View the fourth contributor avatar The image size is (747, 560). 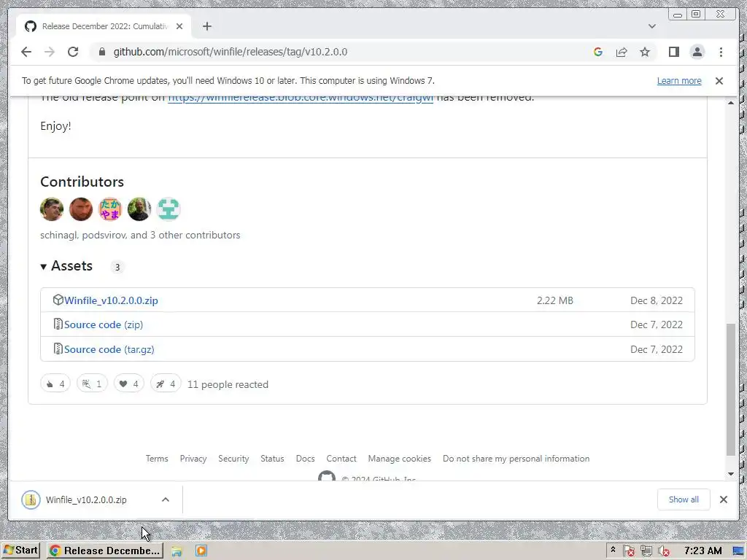click(x=139, y=209)
